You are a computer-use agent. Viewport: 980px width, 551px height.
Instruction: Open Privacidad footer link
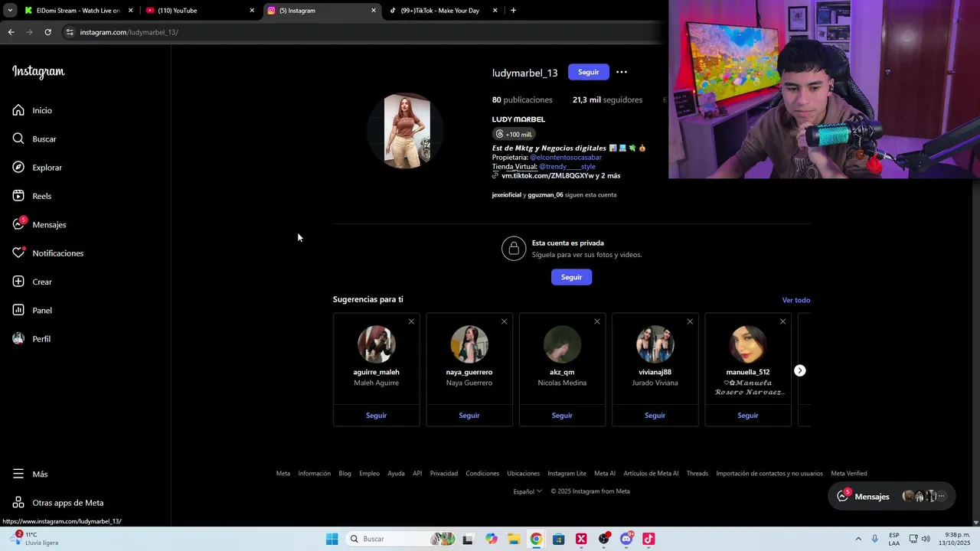[x=444, y=474]
